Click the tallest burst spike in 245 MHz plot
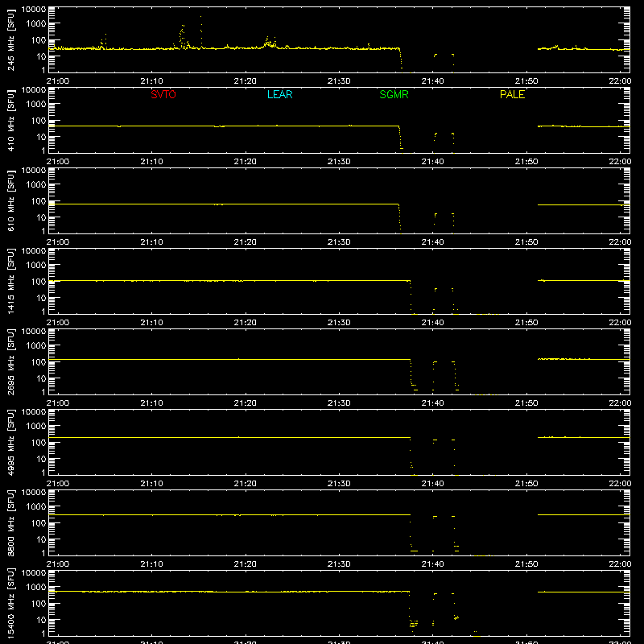Viewport: 644px width, 644px height. [200, 32]
